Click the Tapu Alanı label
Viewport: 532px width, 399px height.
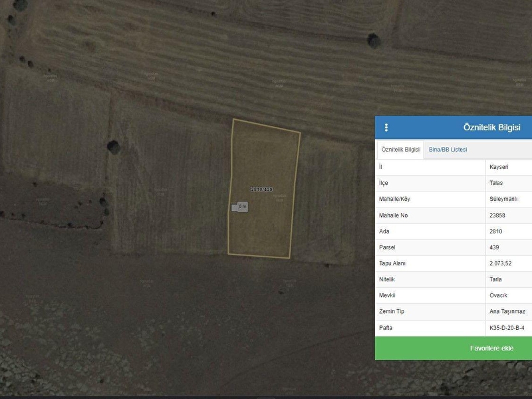[392, 263]
